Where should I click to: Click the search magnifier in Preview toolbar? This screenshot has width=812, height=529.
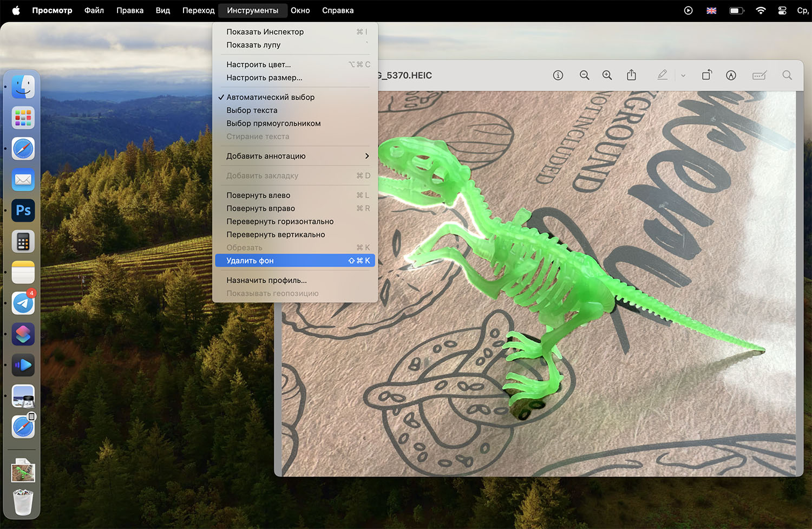(787, 75)
